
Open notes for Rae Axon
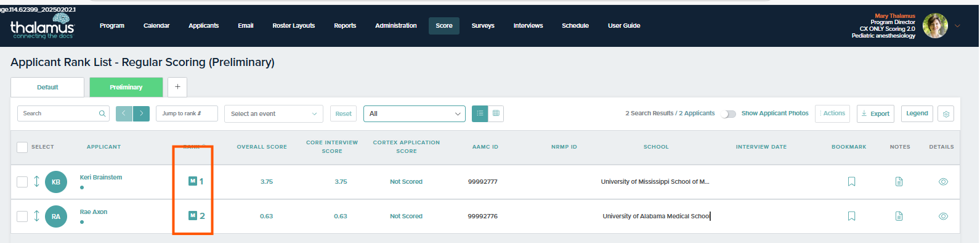coord(899,216)
